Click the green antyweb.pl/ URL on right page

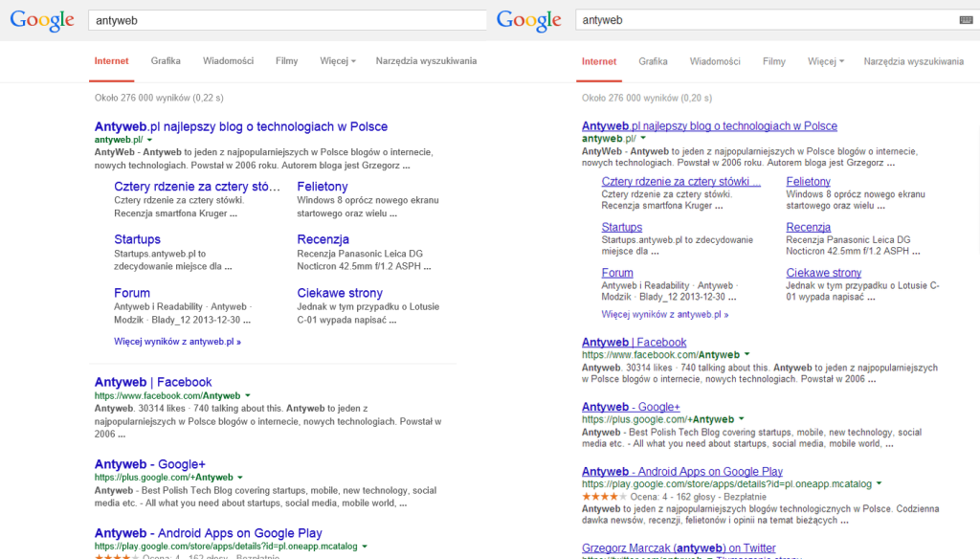609,138
